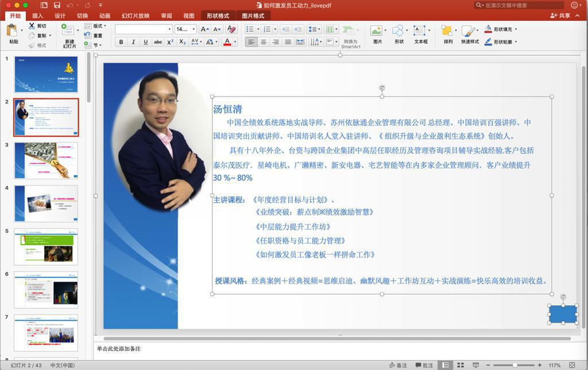588x370 pixels.
Task: Insert a picture using the 图片 icon
Action: (x=376, y=30)
